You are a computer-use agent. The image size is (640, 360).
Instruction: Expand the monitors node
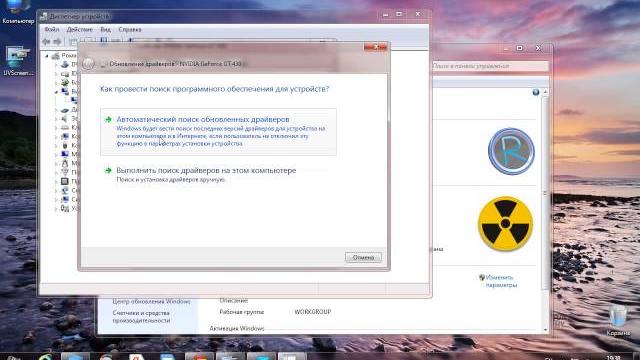56,154
